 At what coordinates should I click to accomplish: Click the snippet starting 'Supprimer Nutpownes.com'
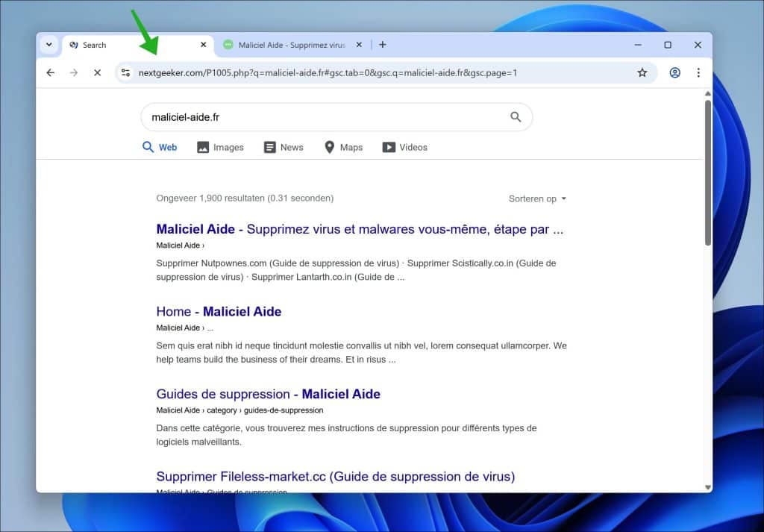356,270
